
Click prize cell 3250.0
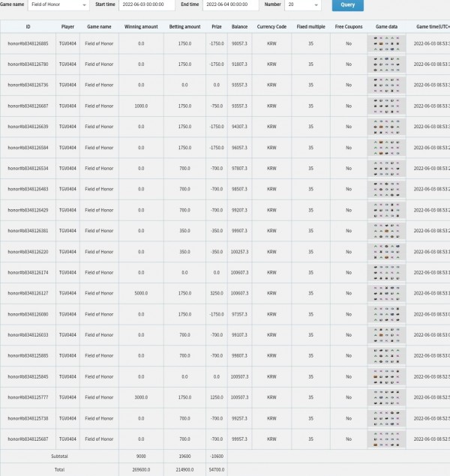click(217, 293)
